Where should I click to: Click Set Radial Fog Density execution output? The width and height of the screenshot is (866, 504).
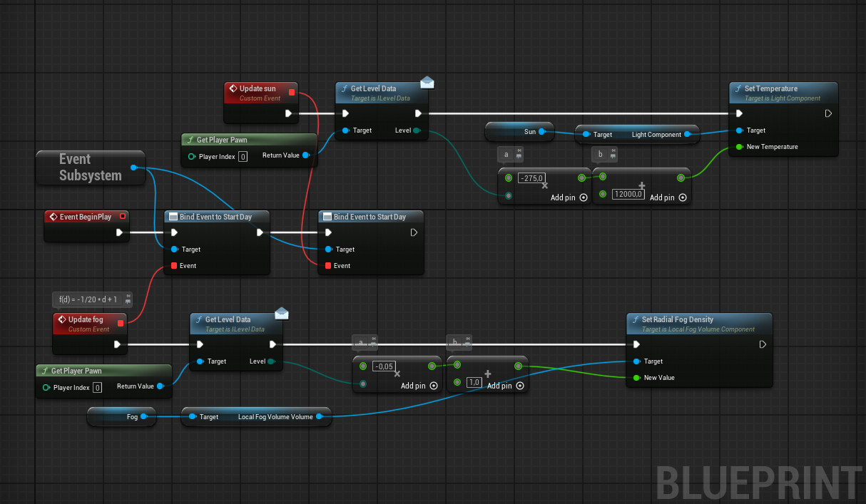tap(763, 344)
